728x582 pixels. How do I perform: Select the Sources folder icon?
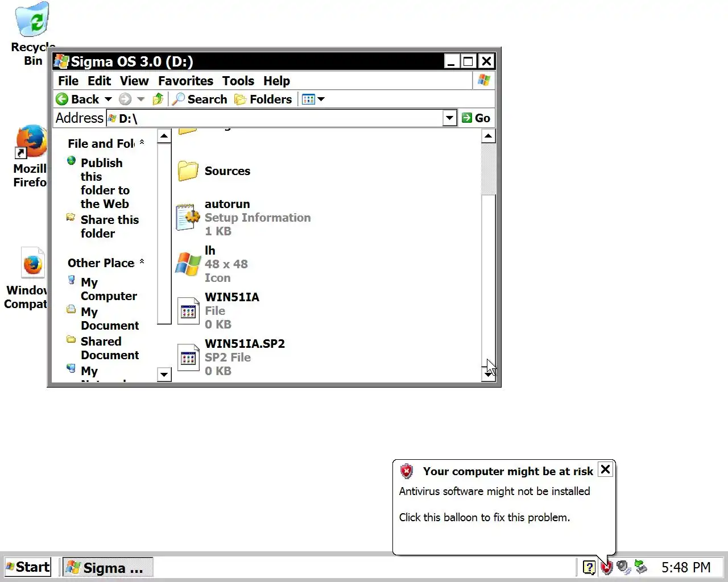point(188,171)
